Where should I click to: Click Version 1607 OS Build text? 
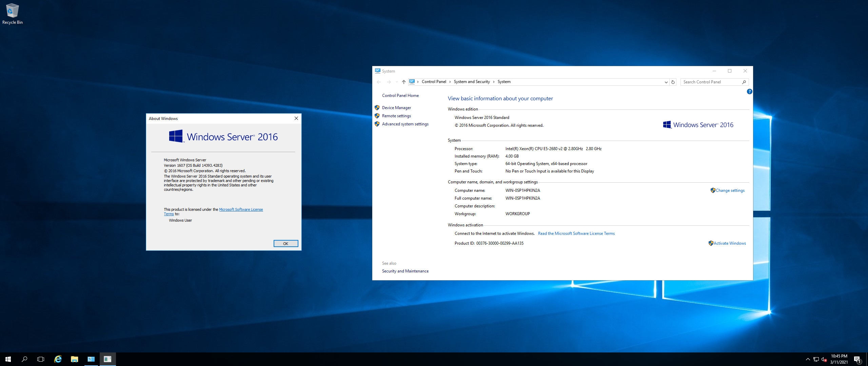click(x=193, y=165)
